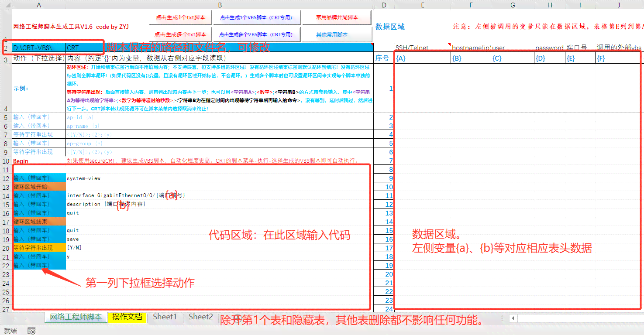
Task: Select column F header
Action: point(471,5)
